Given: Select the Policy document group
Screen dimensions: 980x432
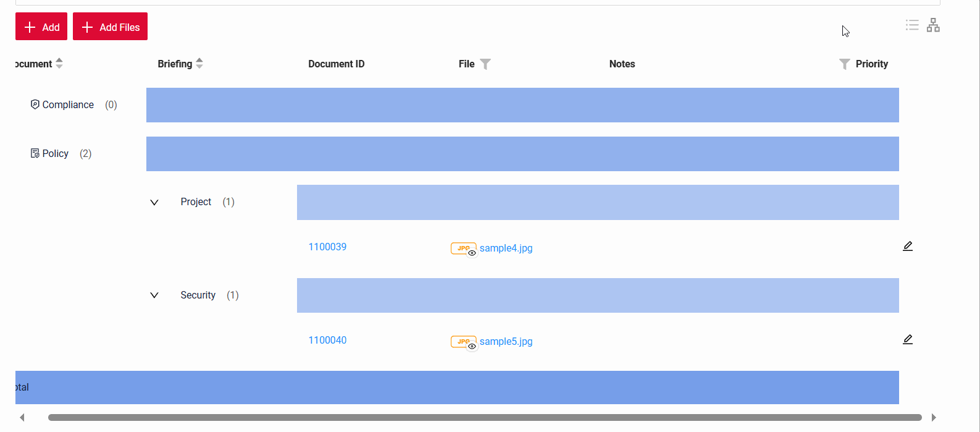Looking at the screenshot, I should 55,154.
